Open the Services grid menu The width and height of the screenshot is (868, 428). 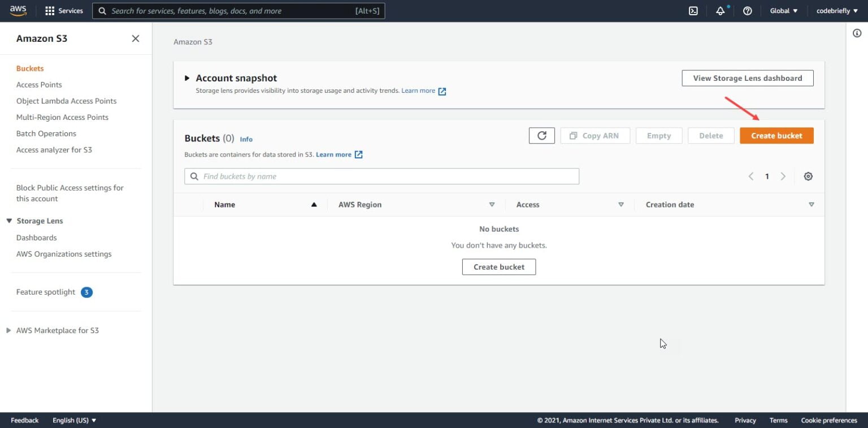63,10
